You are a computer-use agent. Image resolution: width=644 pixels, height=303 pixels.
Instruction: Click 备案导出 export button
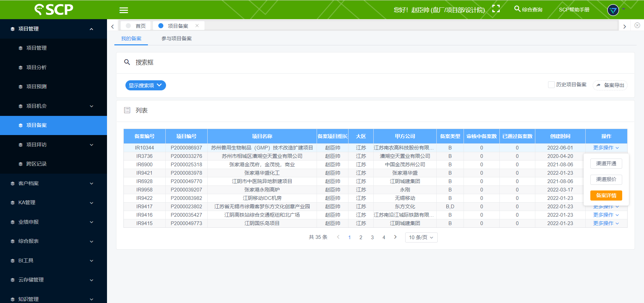coord(610,85)
